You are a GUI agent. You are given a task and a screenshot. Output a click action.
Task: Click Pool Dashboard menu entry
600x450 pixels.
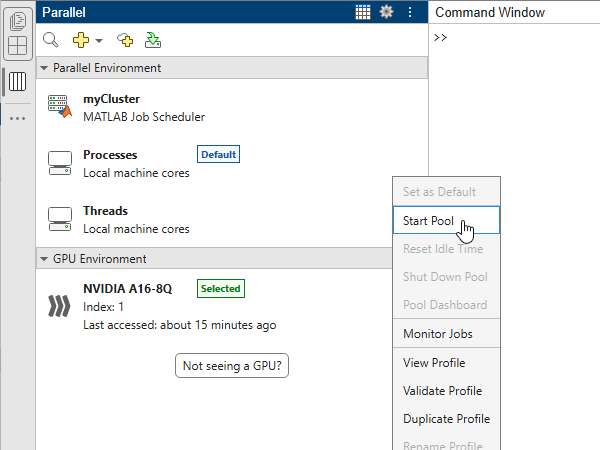[446, 305]
